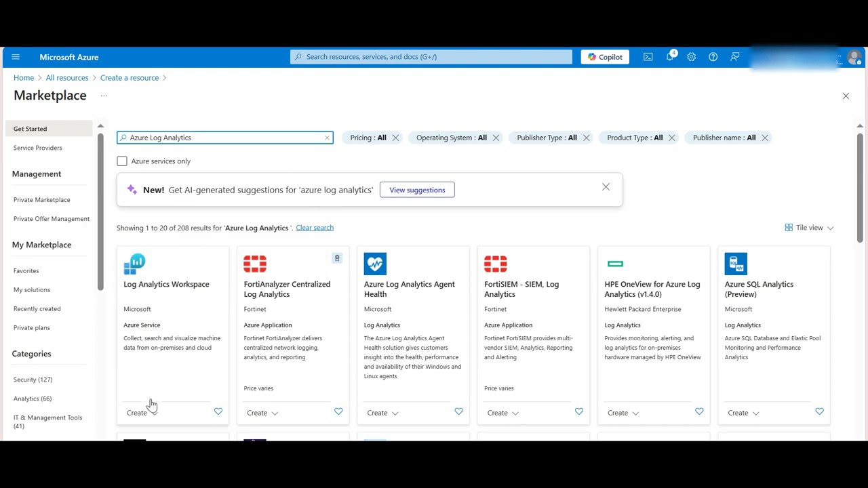
Task: Open Cloud Shell from the top bar
Action: [648, 57]
